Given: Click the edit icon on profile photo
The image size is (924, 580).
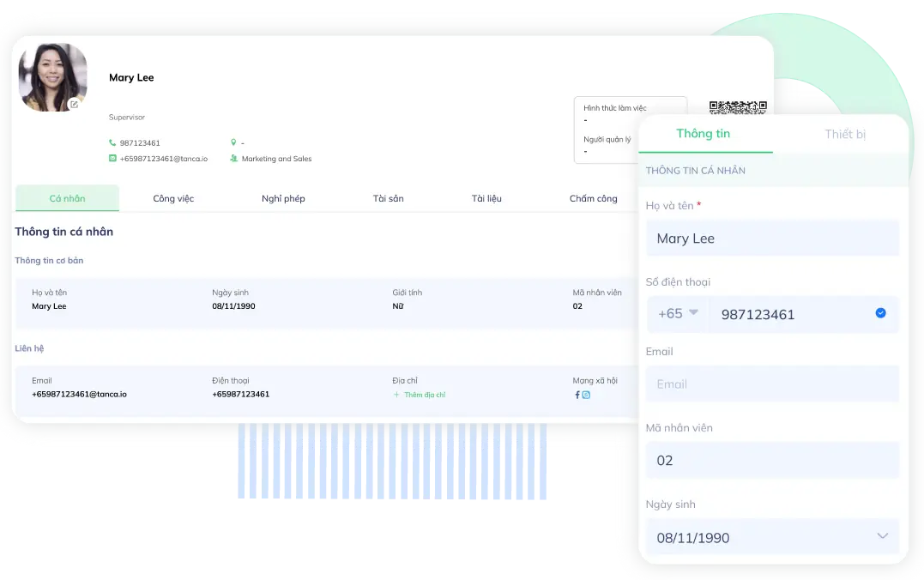Looking at the screenshot, I should [x=74, y=104].
